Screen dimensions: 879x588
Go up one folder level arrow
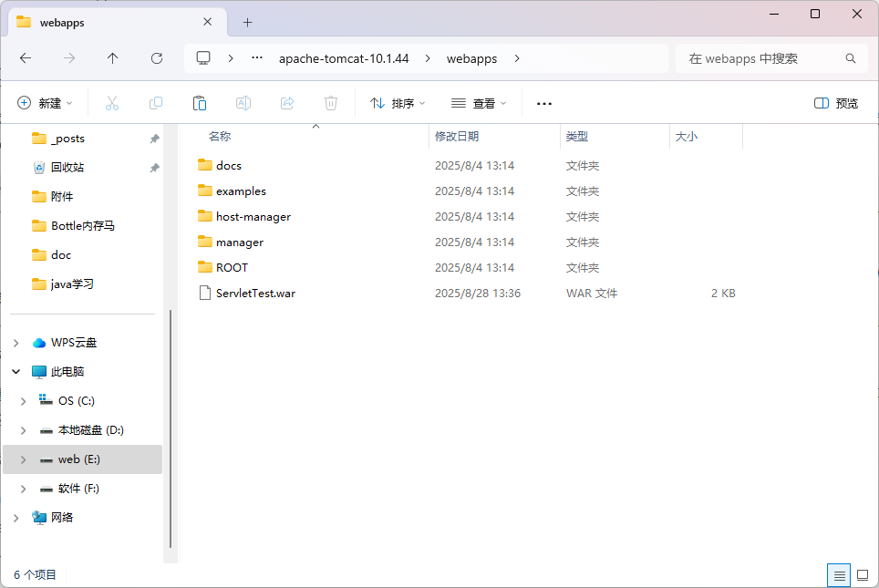pos(113,58)
